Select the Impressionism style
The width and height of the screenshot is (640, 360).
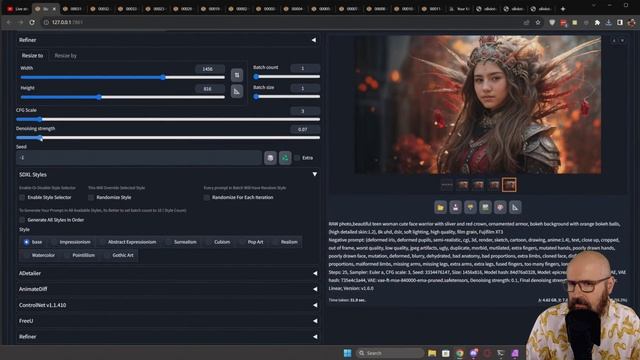tap(71, 242)
